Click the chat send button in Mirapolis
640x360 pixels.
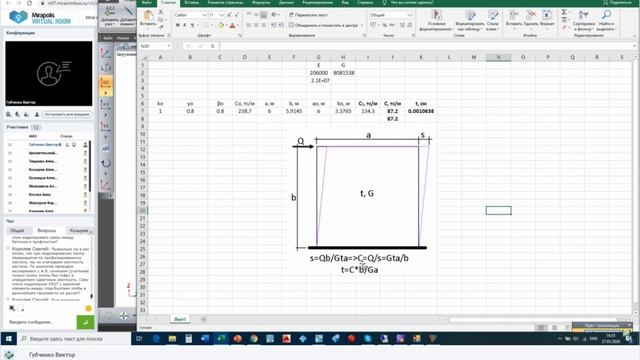[x=85, y=322]
